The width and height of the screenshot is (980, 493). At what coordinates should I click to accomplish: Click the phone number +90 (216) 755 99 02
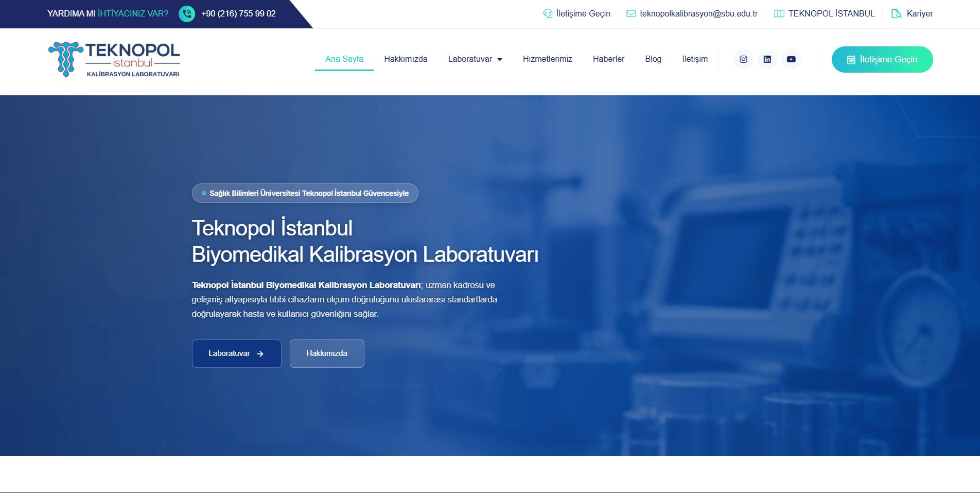click(239, 14)
